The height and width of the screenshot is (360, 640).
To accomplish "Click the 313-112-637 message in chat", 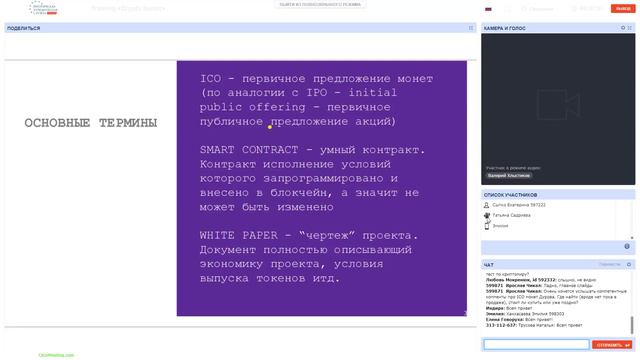I will click(534, 325).
